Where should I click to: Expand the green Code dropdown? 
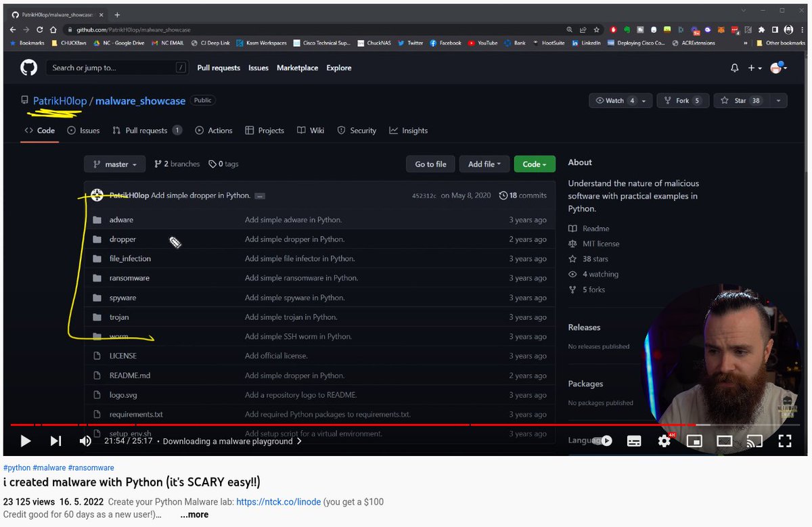(x=535, y=164)
